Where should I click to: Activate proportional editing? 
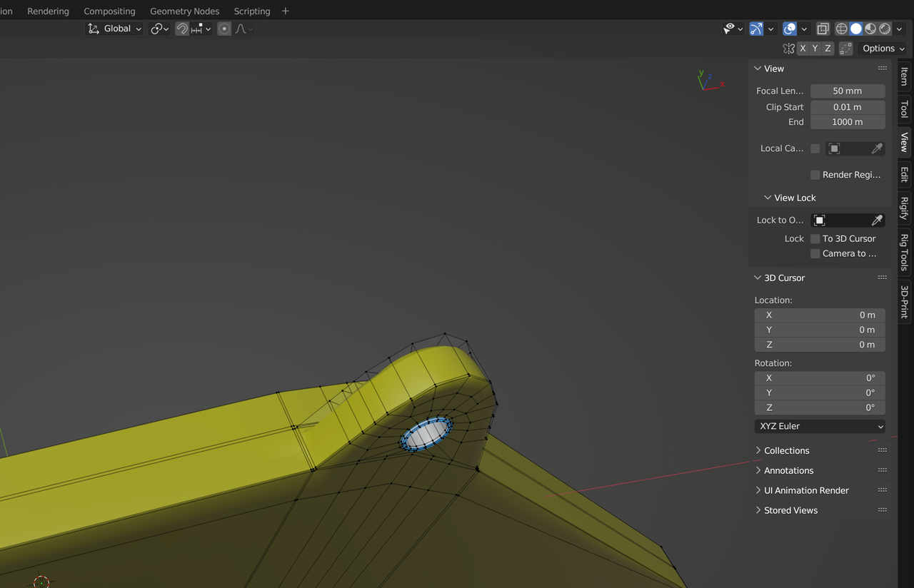(223, 29)
